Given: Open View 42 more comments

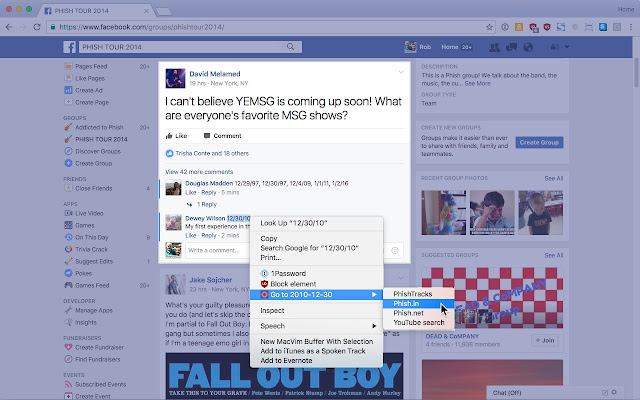Looking at the screenshot, I should point(199,172).
